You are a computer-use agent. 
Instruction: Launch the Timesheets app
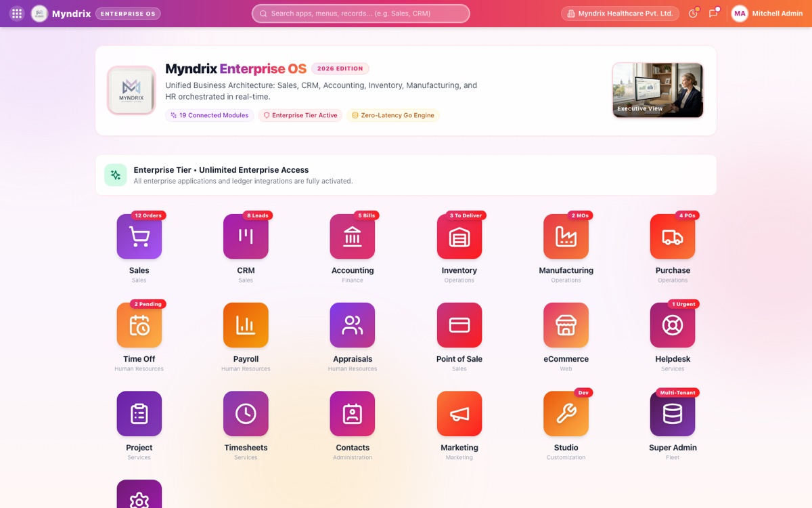246,414
